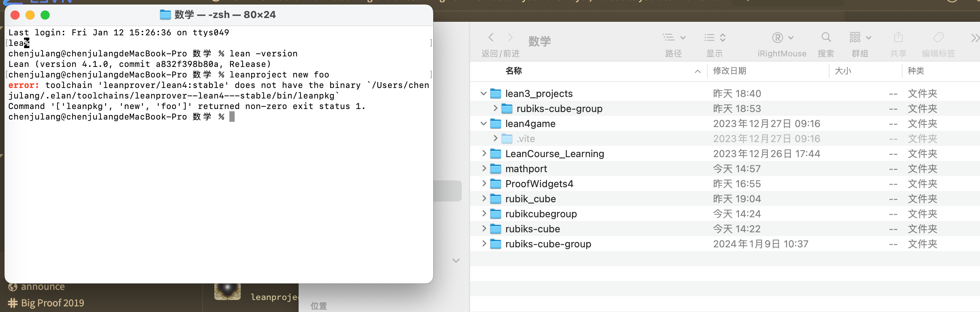
Task: Select the .vite folder icon
Action: click(x=507, y=138)
